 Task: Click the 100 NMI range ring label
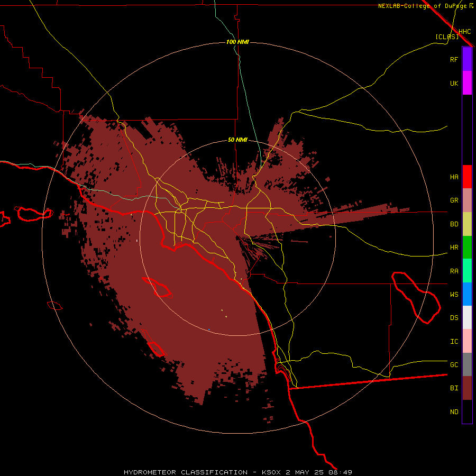point(237,42)
